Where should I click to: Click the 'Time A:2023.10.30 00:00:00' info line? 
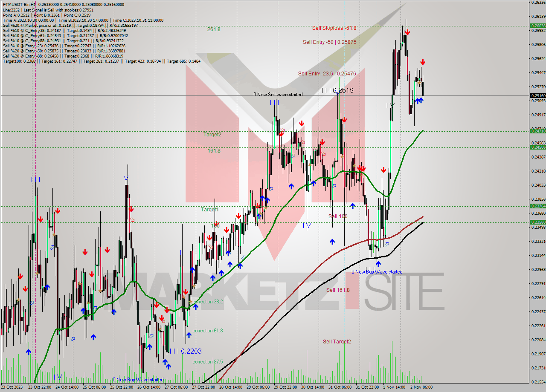pos(83,20)
